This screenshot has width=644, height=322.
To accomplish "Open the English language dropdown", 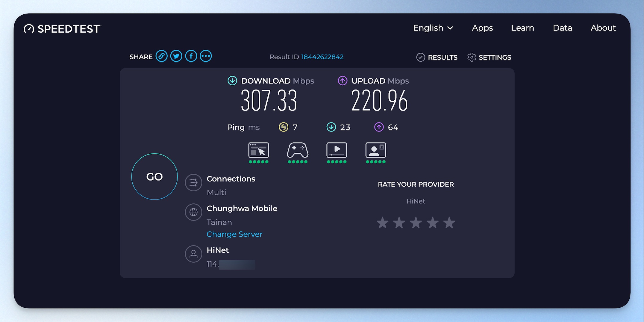I will 433,28.
